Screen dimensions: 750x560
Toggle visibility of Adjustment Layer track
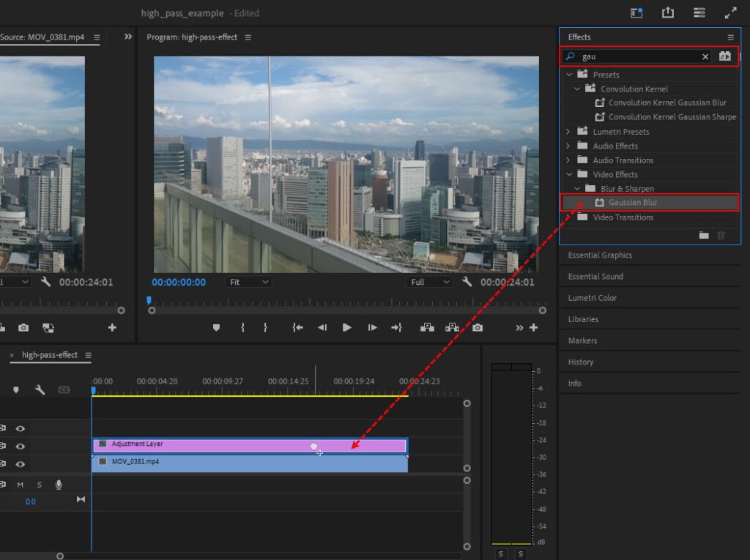[x=21, y=447]
